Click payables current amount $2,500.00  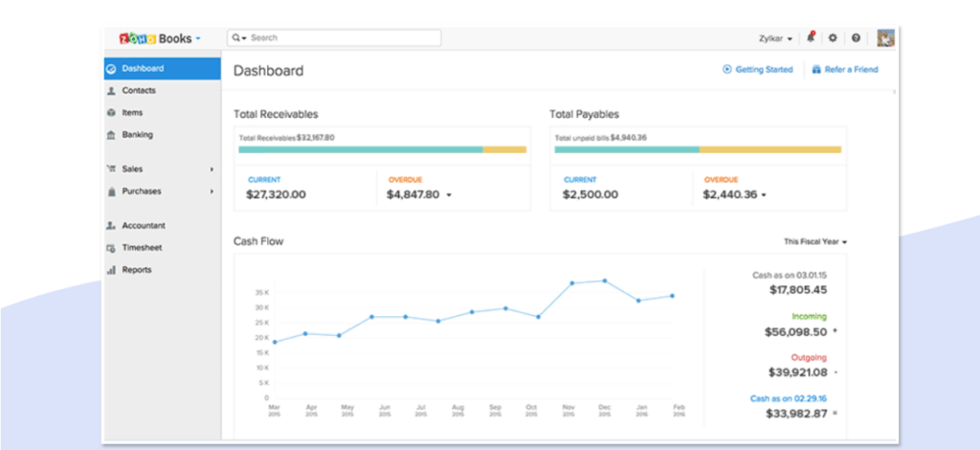[590, 194]
